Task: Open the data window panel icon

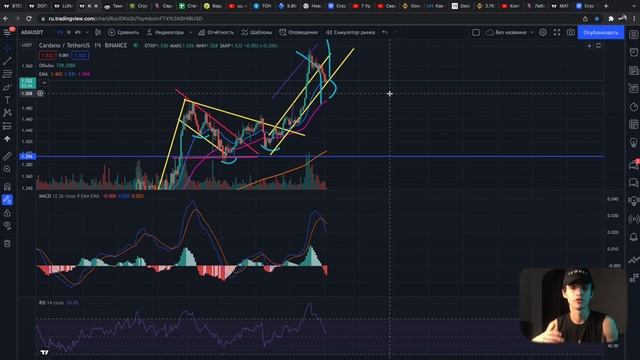Action: (x=633, y=88)
